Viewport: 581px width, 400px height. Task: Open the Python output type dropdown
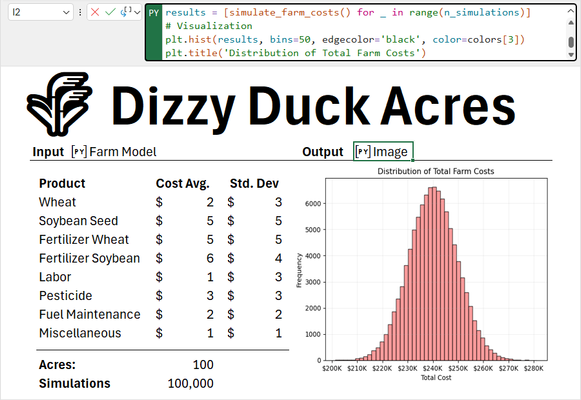tap(137, 13)
